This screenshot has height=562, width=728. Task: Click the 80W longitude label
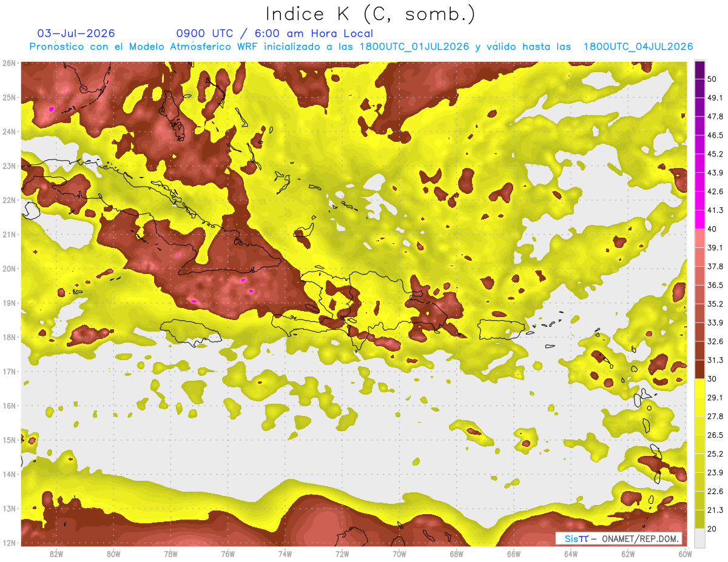pyautogui.click(x=113, y=554)
